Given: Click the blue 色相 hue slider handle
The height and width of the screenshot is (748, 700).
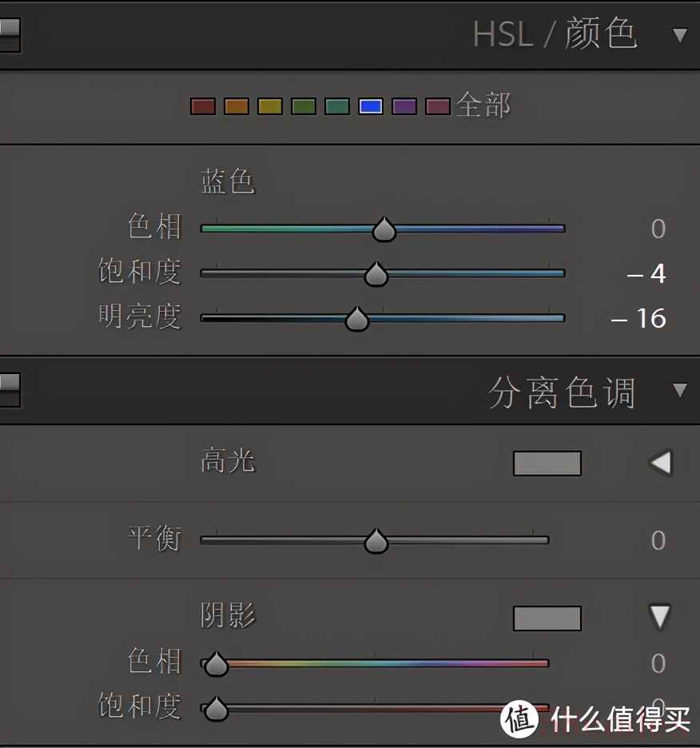Looking at the screenshot, I should point(384,229).
